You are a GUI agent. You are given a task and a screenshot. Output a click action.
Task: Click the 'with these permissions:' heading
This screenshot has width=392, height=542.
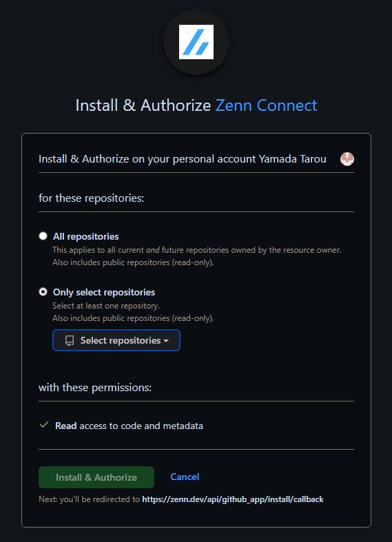point(95,388)
